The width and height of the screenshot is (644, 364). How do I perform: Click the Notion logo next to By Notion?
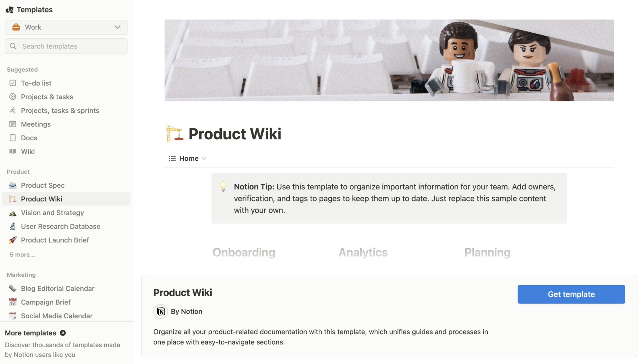click(x=160, y=311)
